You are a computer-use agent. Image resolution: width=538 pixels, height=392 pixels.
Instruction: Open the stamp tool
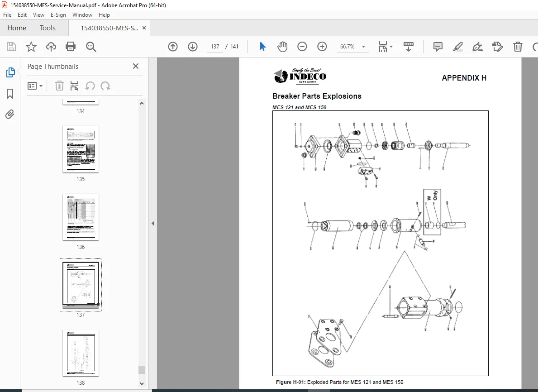point(498,47)
